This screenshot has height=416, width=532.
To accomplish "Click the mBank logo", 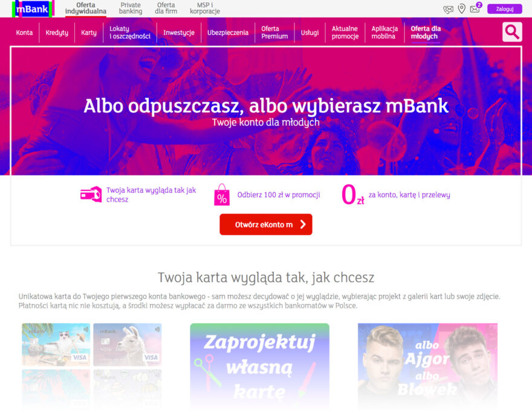I will (x=33, y=9).
